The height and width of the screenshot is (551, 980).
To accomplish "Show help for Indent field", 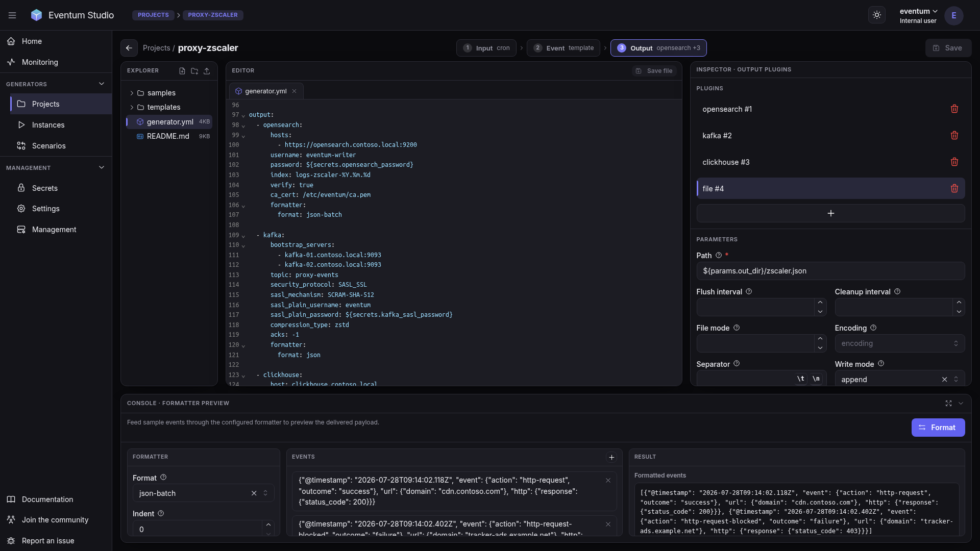I will (x=161, y=514).
